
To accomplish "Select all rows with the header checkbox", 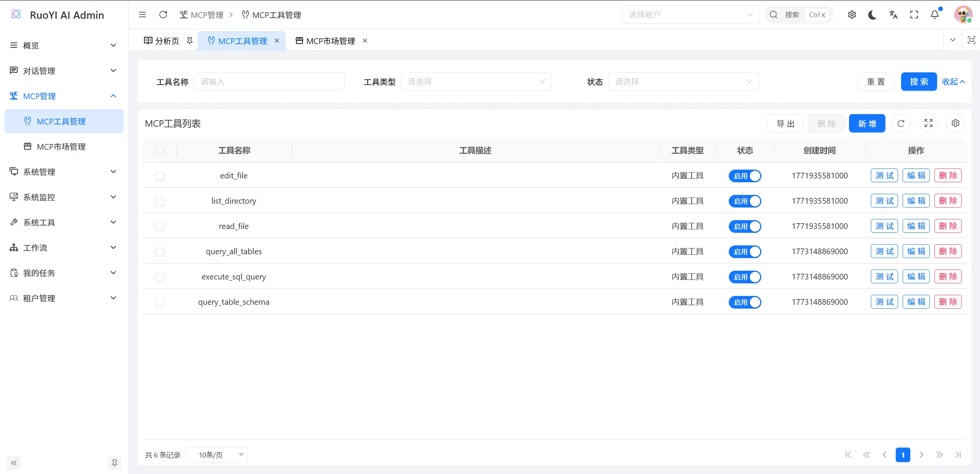I will (160, 151).
